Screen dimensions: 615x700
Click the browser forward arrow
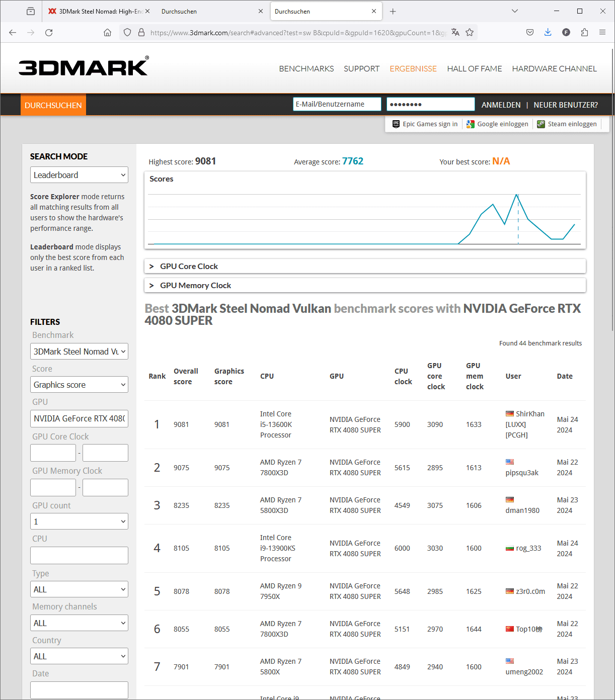point(31,32)
